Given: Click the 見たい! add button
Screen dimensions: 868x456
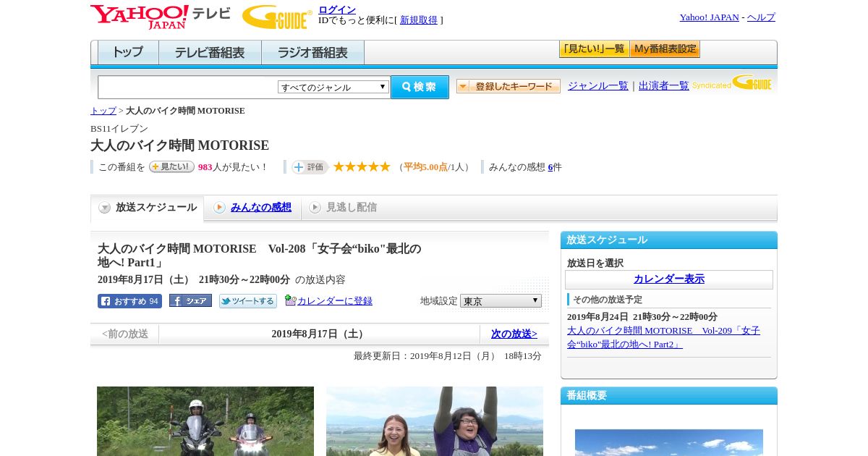Looking at the screenshot, I should point(171,166).
